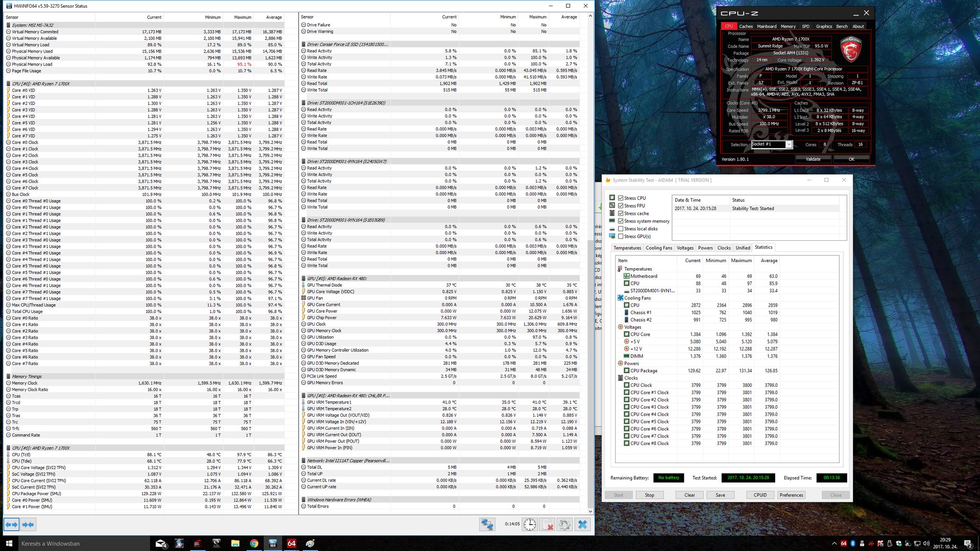Open the Memory tab in CPU-Z
The width and height of the screenshot is (980, 551).
click(x=788, y=26)
